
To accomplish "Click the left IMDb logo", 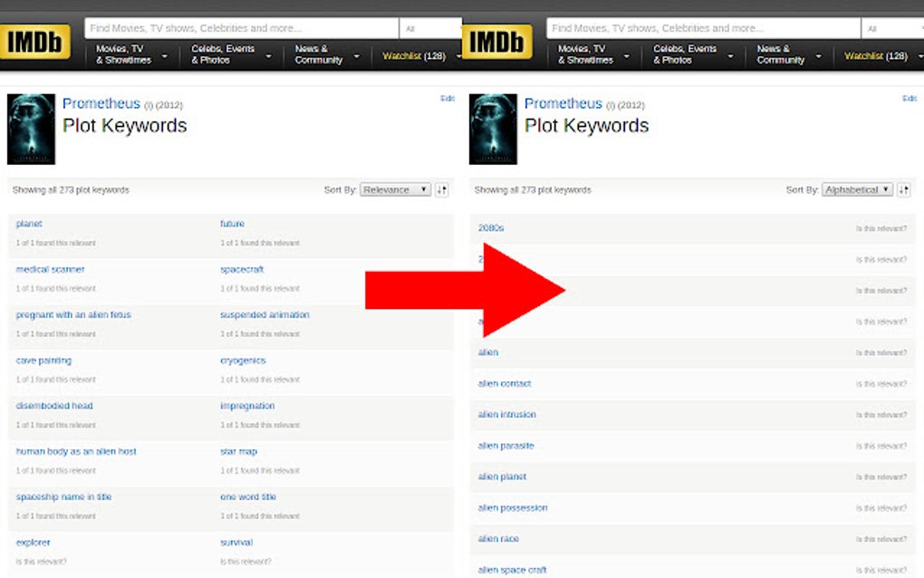I will [34, 39].
